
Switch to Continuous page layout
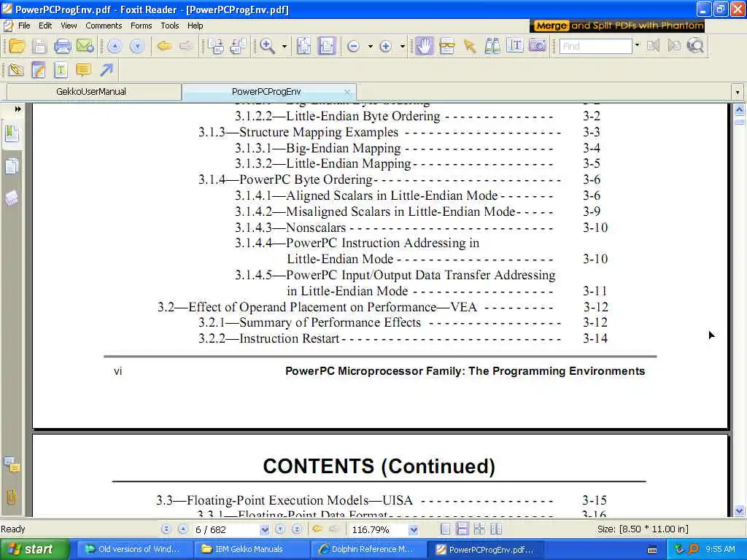[462, 529]
